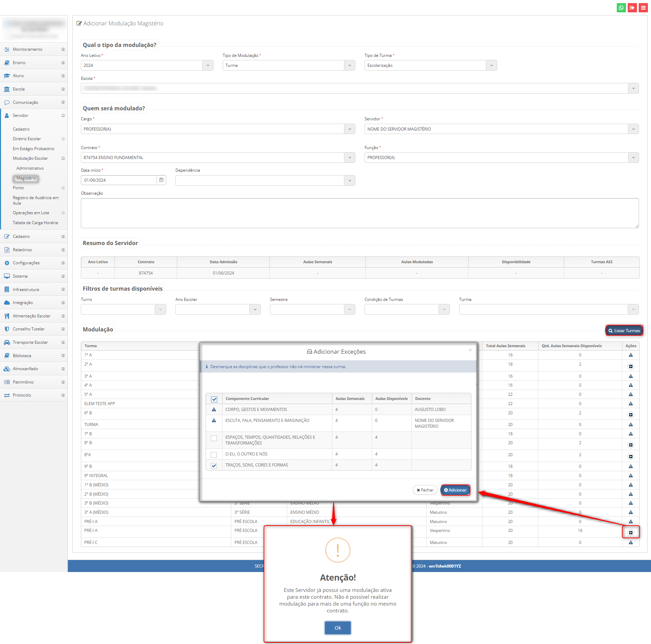The height and width of the screenshot is (644, 651).
Task: Click Ok in the Atenção alert
Action: click(338, 628)
